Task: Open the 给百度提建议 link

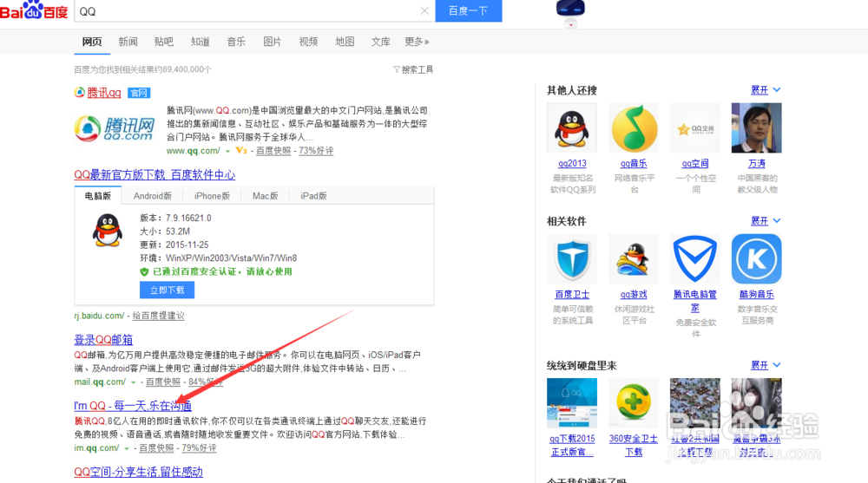Action: coord(158,316)
